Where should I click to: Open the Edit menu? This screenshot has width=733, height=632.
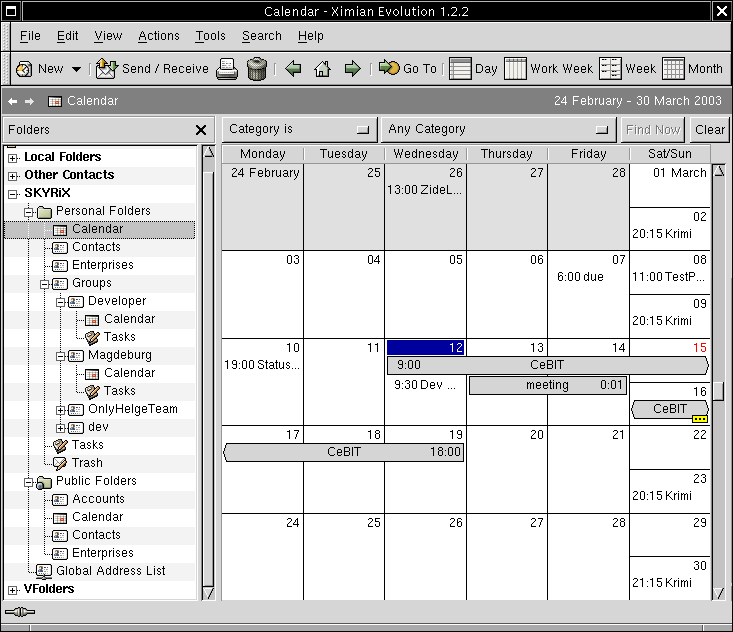click(x=67, y=36)
